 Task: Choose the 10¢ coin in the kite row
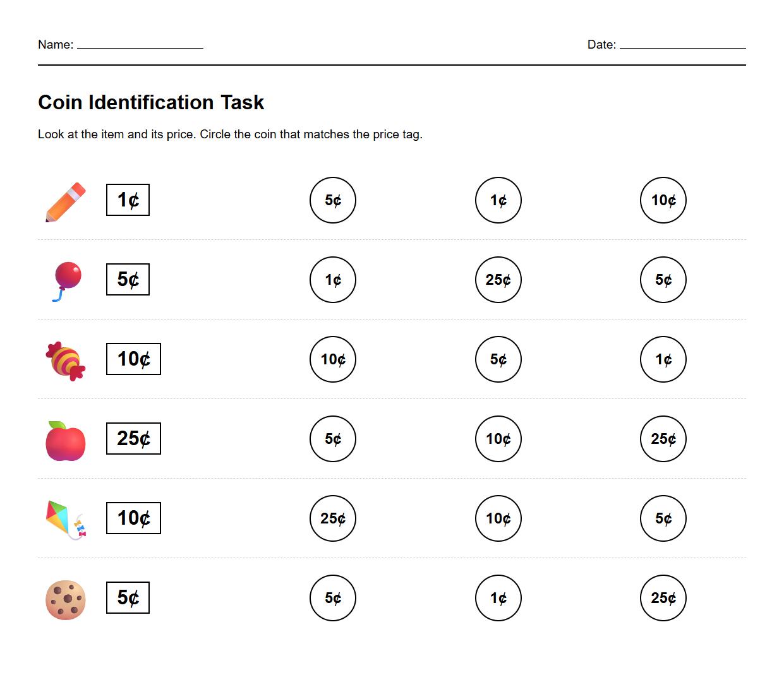point(498,518)
